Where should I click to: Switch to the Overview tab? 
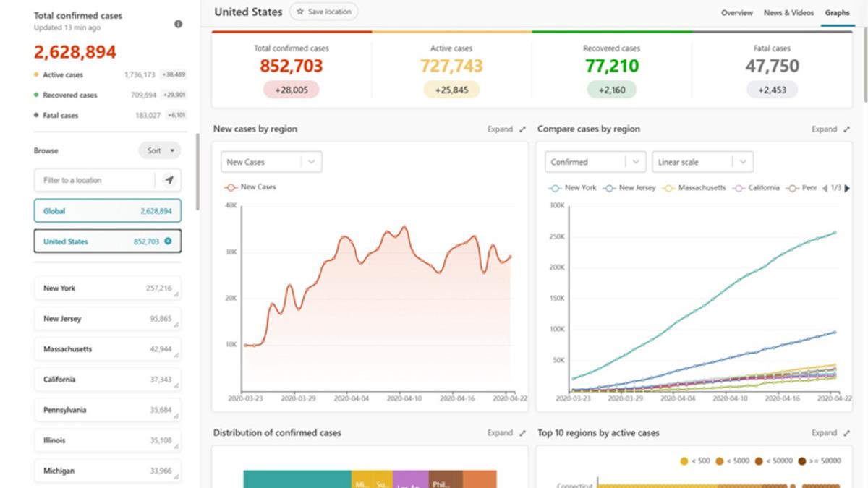tap(736, 13)
